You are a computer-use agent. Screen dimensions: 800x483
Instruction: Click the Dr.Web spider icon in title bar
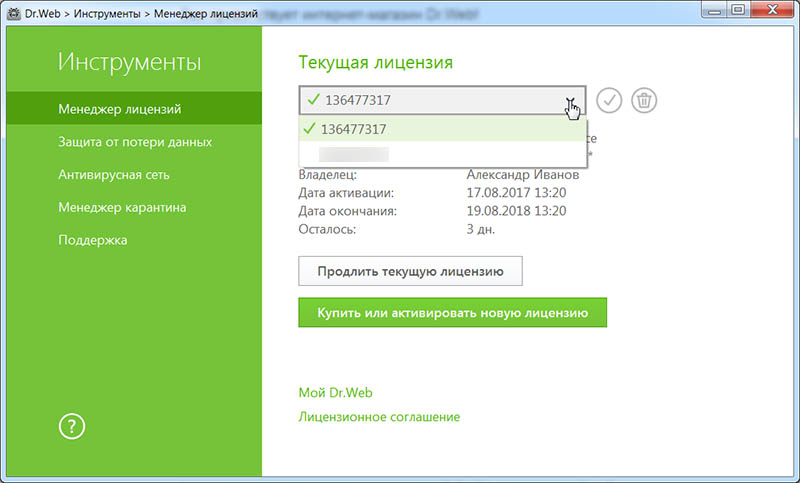(14, 13)
